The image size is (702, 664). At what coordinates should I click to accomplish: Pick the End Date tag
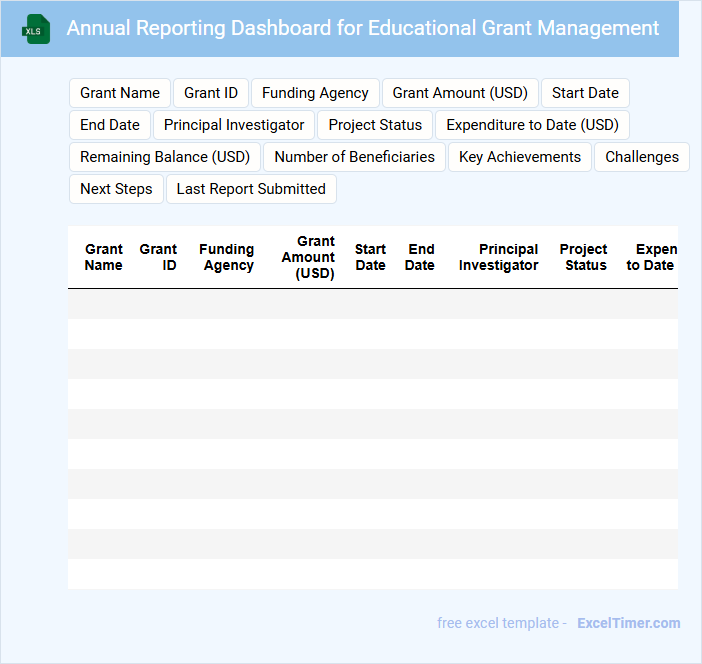110,125
